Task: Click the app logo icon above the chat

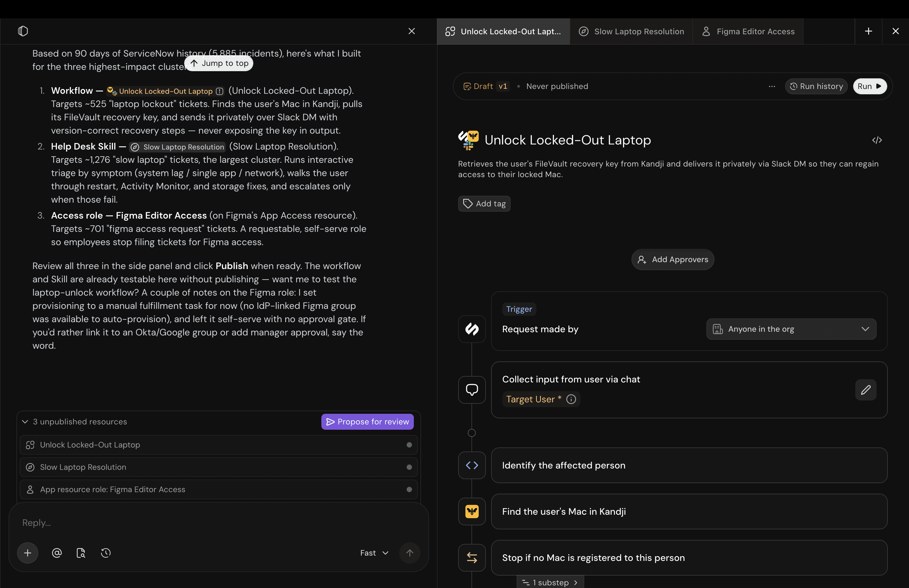Action: click(23, 31)
